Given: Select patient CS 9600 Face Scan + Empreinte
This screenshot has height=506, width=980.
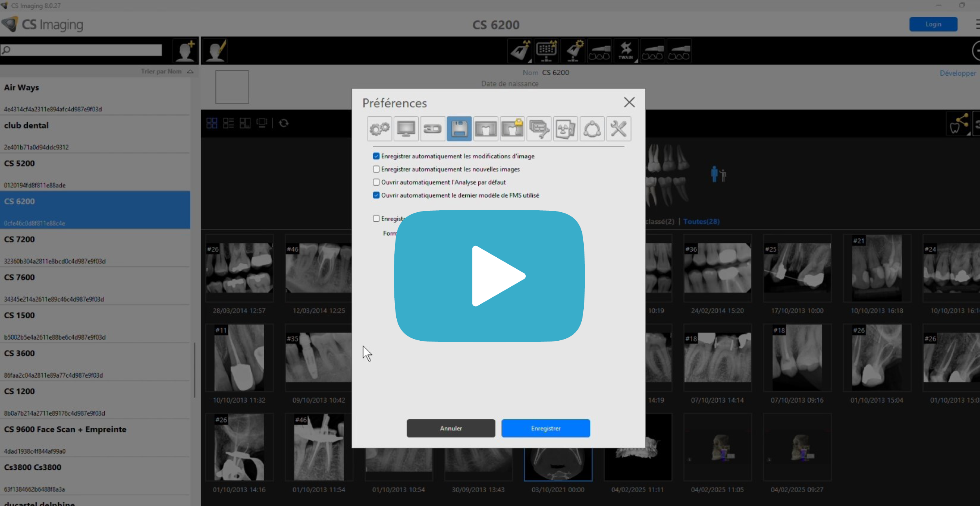Looking at the screenshot, I should click(95, 438).
